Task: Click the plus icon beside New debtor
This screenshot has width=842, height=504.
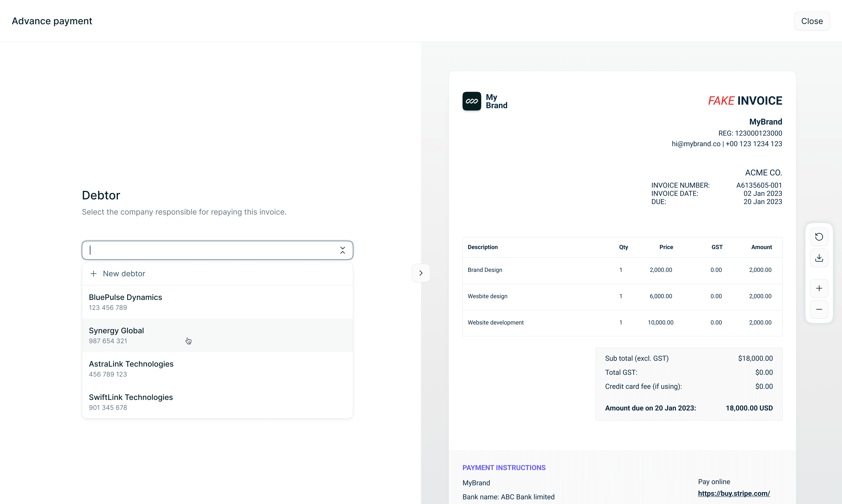Action: pos(93,274)
